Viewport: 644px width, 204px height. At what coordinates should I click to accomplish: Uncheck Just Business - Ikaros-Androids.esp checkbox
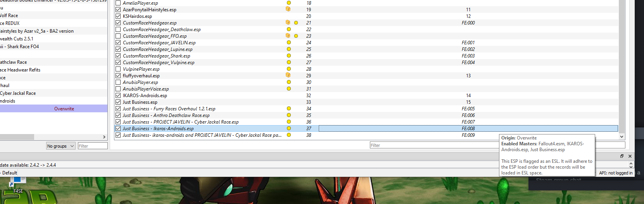point(118,128)
